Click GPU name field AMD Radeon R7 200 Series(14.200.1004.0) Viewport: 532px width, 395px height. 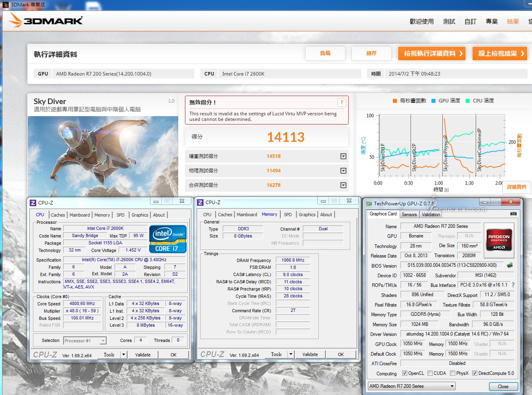pyautogui.click(x=123, y=74)
